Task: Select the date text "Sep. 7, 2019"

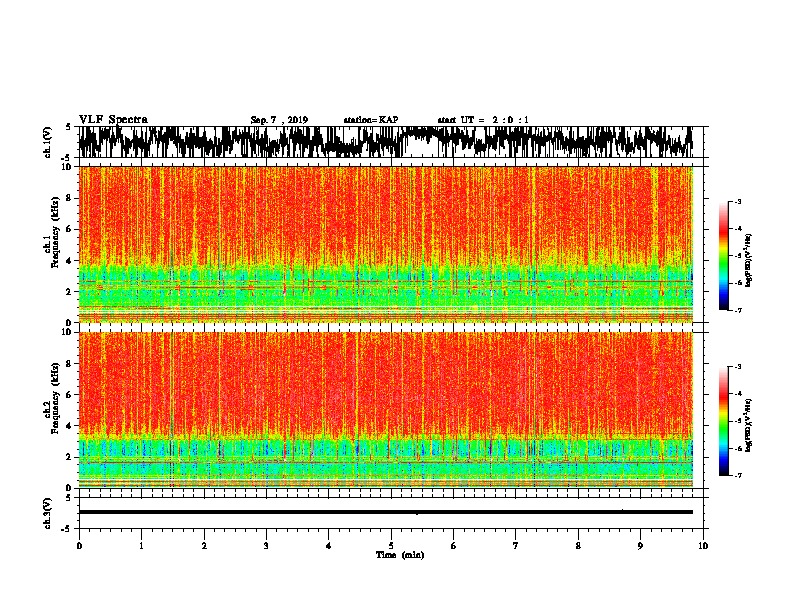Action: pyautogui.click(x=279, y=120)
